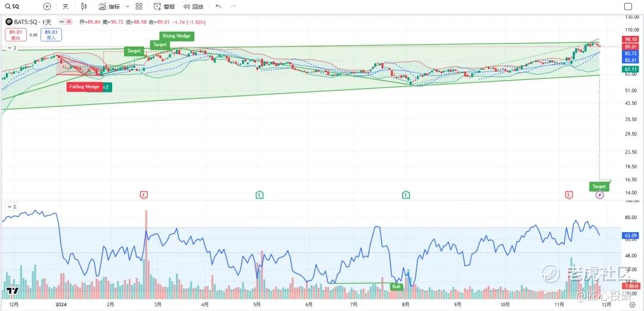This screenshot has height=311, width=644.
Task: Click the 130.00 price axis label
Action: (633, 17)
